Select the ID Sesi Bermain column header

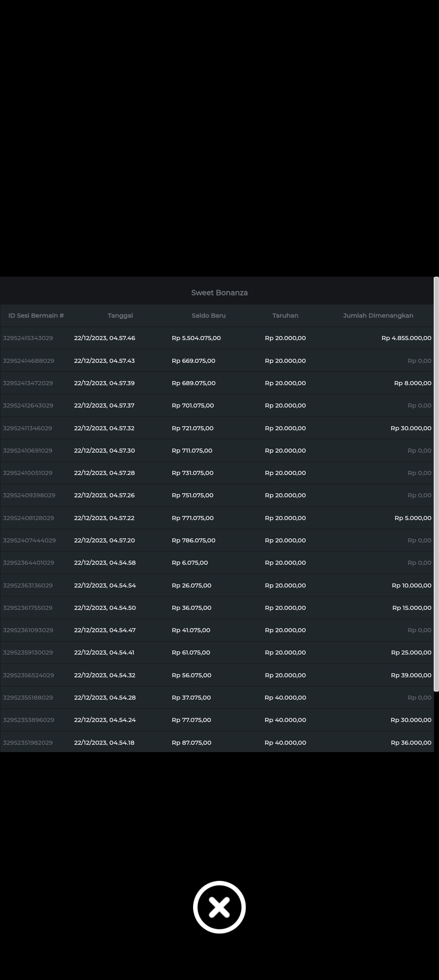pyautogui.click(x=36, y=315)
